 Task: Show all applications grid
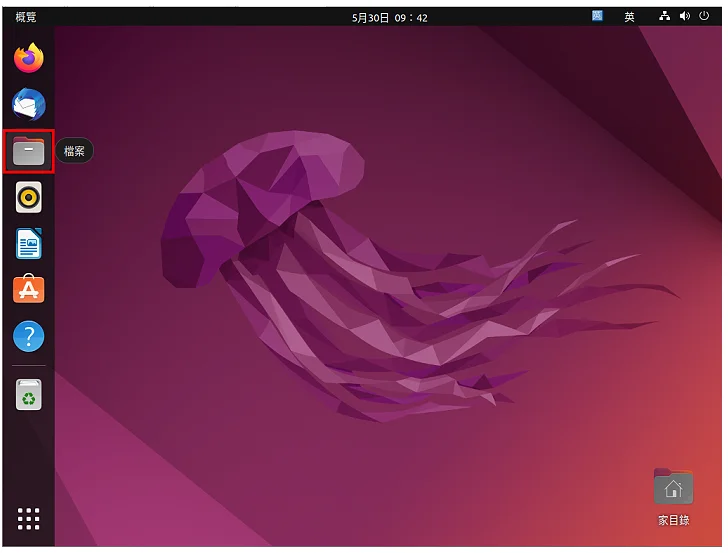click(x=29, y=519)
